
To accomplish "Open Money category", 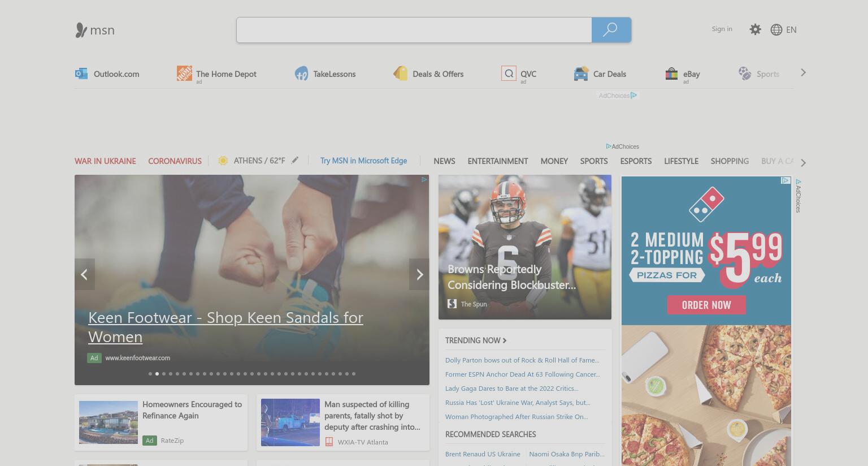I will (554, 161).
